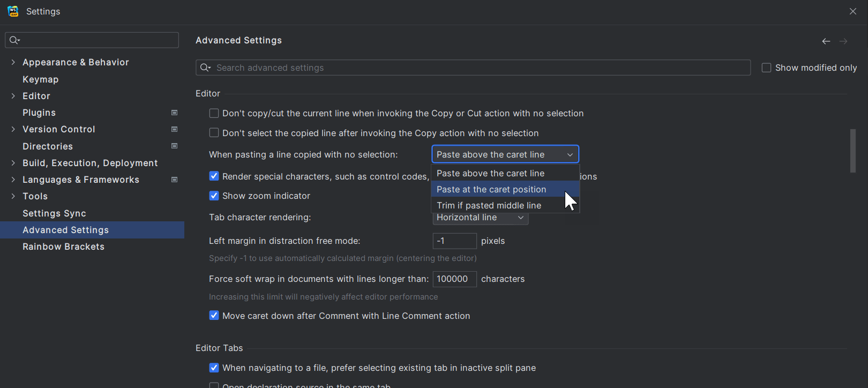Expand the Build, Execution, Deployment section
The height and width of the screenshot is (388, 868).
tap(13, 163)
